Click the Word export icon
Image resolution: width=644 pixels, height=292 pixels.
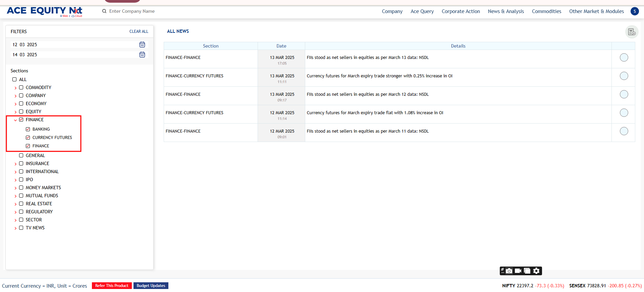[x=632, y=32]
